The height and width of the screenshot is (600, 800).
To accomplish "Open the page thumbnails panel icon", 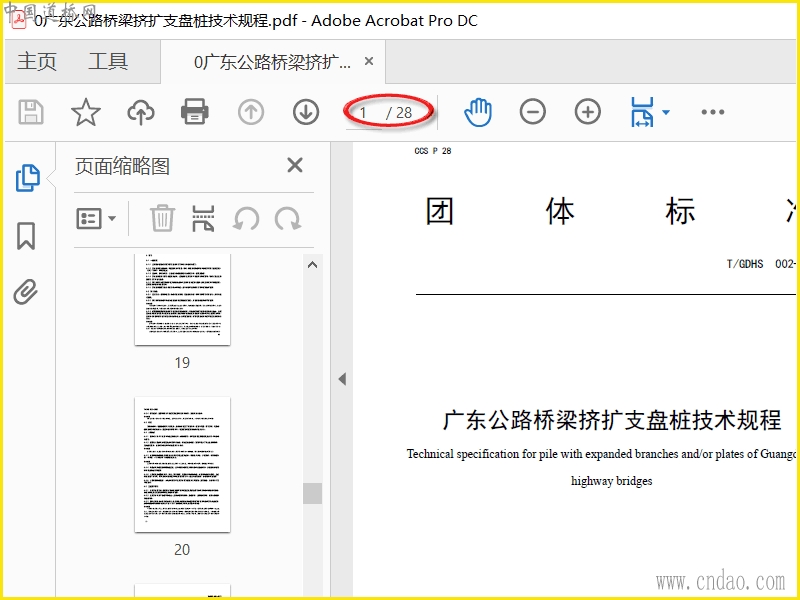I will [28, 178].
